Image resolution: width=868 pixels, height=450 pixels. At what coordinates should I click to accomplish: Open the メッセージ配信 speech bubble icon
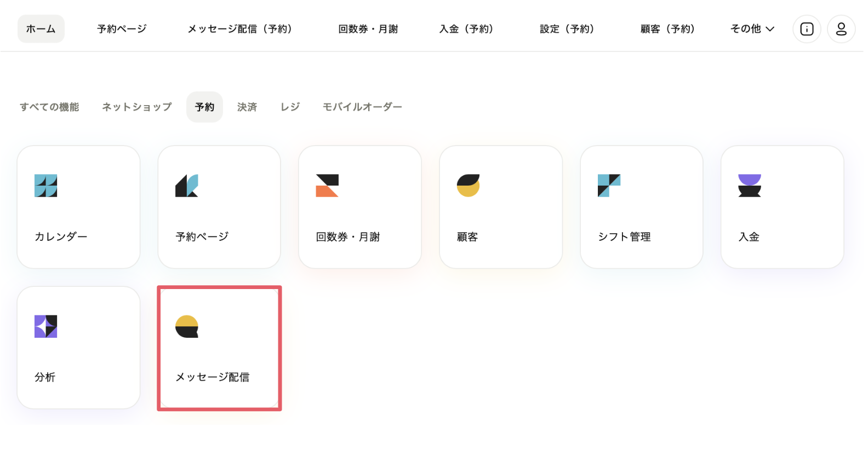tap(187, 326)
